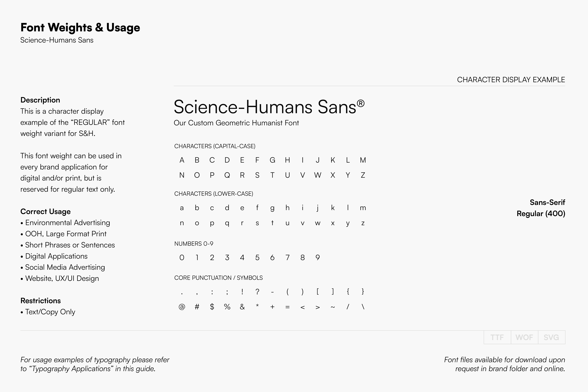Click the "CHARACTER DISPLAY EXAMPLE" header label
Image resolution: width=588 pixels, height=392 pixels.
tap(511, 80)
